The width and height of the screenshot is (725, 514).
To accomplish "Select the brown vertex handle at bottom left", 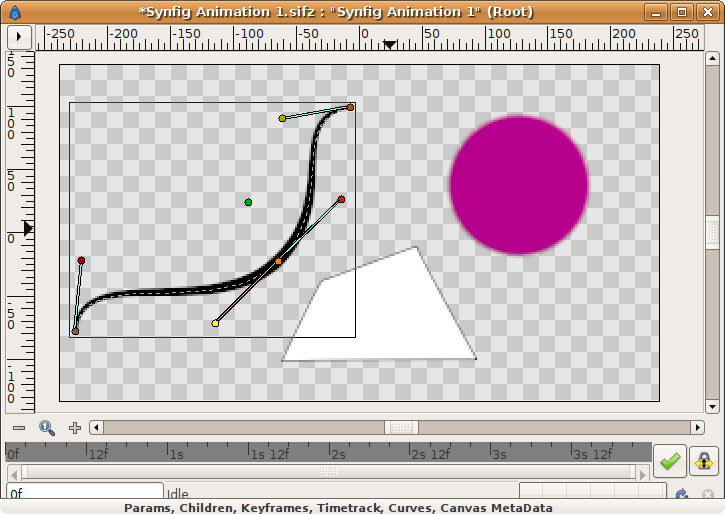I will 75,331.
